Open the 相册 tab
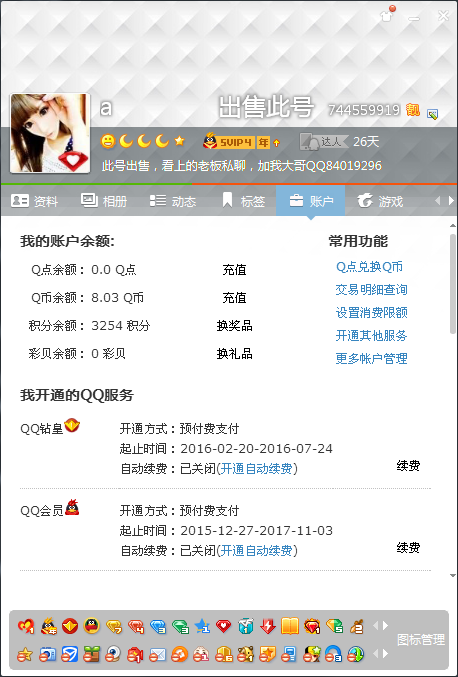 (104, 201)
